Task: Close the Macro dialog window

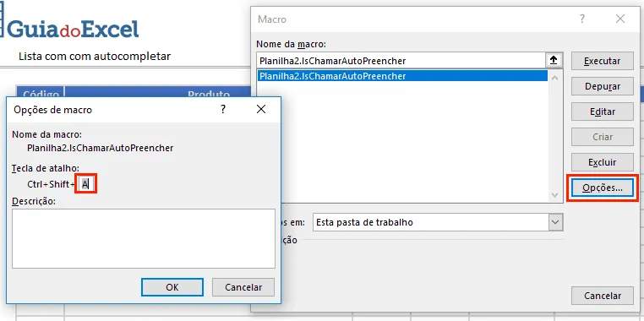Action: coord(620,19)
